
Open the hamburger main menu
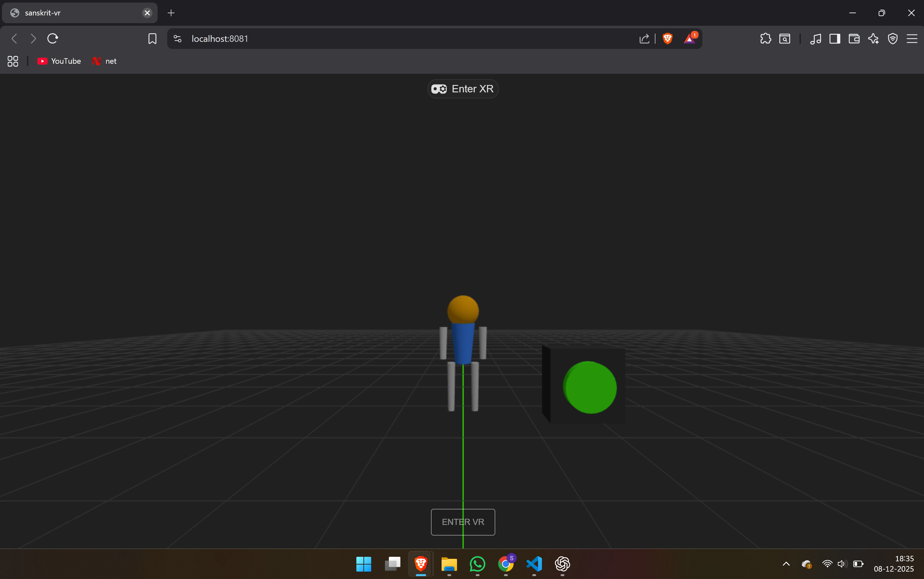pos(912,39)
